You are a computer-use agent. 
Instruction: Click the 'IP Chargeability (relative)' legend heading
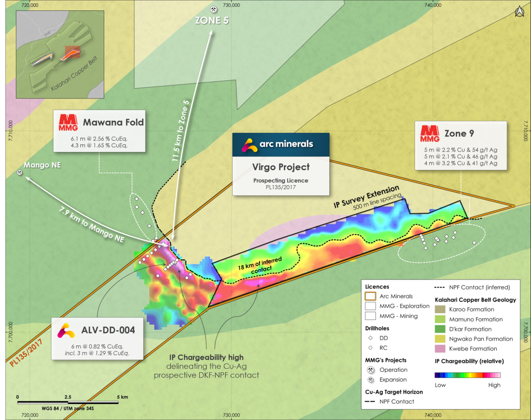coord(469,361)
